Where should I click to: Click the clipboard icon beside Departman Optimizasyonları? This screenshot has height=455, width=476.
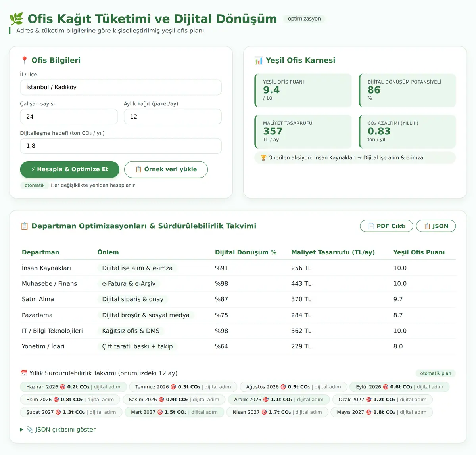click(x=24, y=226)
